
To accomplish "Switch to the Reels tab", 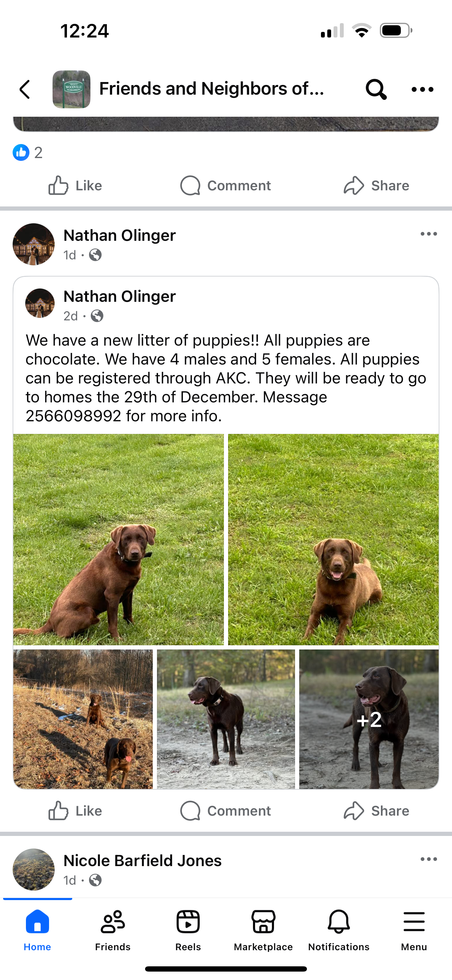I will click(188, 930).
